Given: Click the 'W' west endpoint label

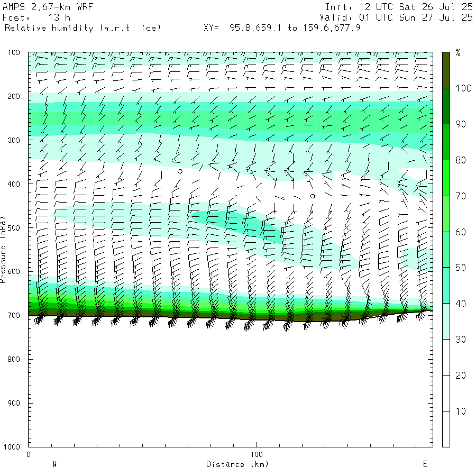Looking at the screenshot, I should [55, 464].
